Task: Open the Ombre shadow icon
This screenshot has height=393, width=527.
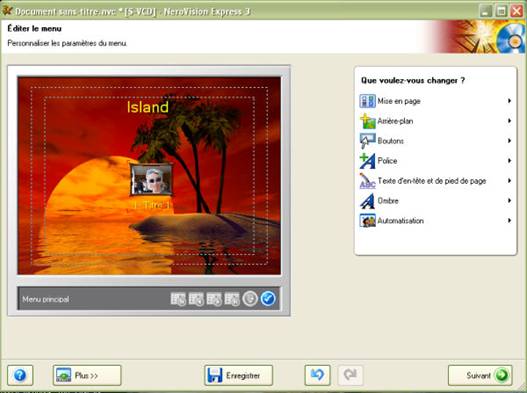Action: 367,201
